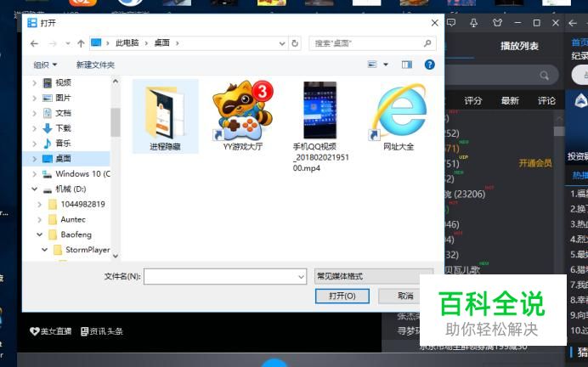Select the Baofeng folder in the tree
Screen dimensions: 588x367
(x=76, y=234)
